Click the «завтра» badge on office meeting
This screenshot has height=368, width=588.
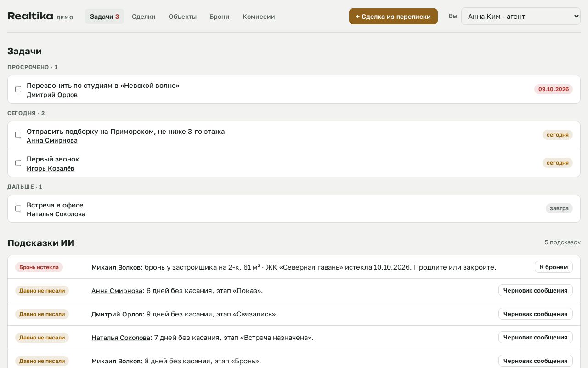[x=559, y=208]
